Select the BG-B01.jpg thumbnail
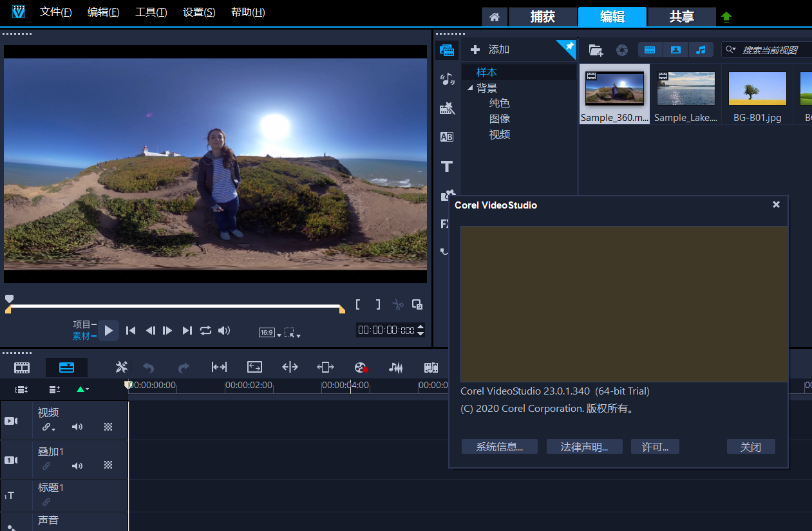Screen dimensions: 812x531 (x=757, y=88)
